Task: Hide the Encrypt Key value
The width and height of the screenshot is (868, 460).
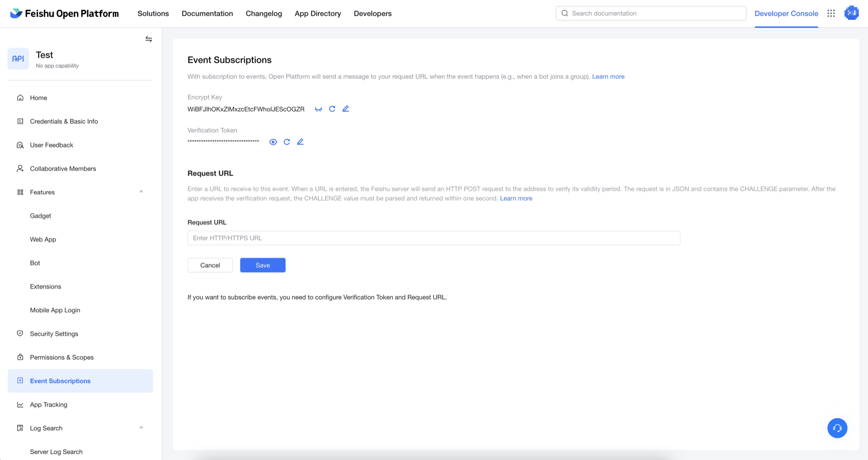Action: coord(318,109)
